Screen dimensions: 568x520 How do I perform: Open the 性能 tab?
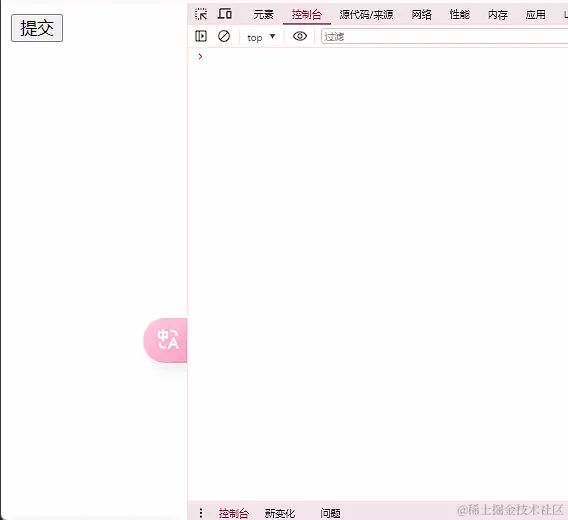tap(459, 14)
